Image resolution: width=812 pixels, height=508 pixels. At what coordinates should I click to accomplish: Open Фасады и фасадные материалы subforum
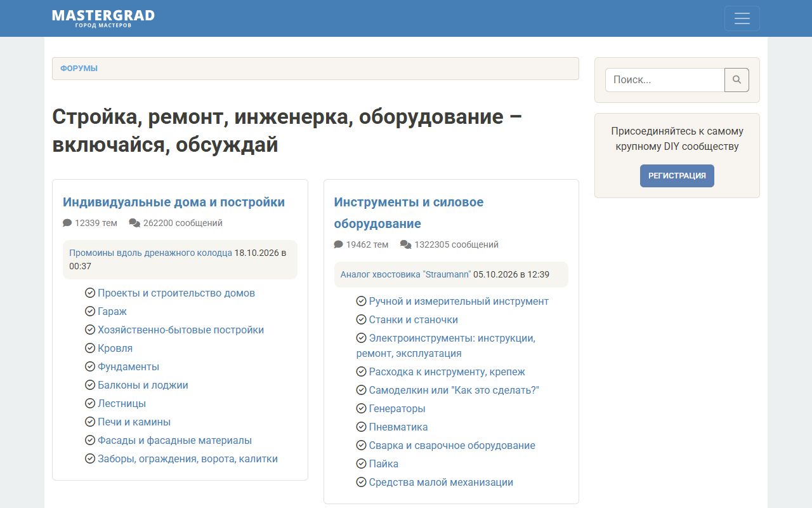174,440
